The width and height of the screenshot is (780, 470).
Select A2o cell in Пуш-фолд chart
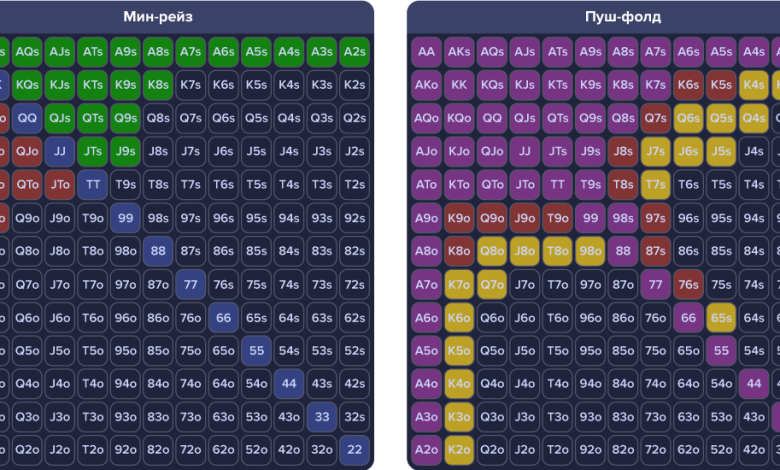point(426,448)
